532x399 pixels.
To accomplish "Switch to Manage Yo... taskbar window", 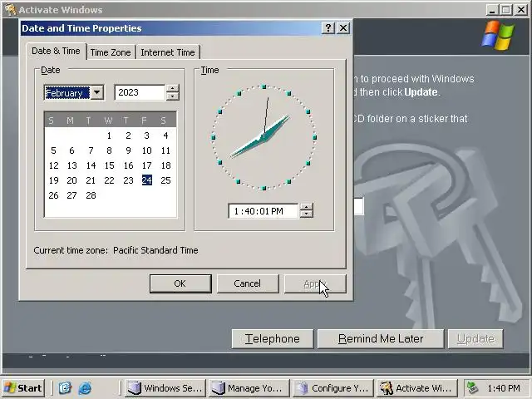I will coord(249,388).
